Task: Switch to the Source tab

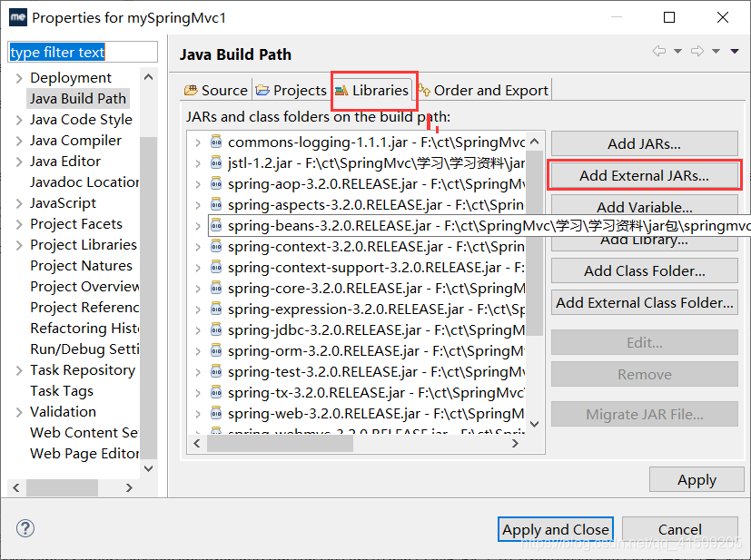Action: [x=216, y=90]
